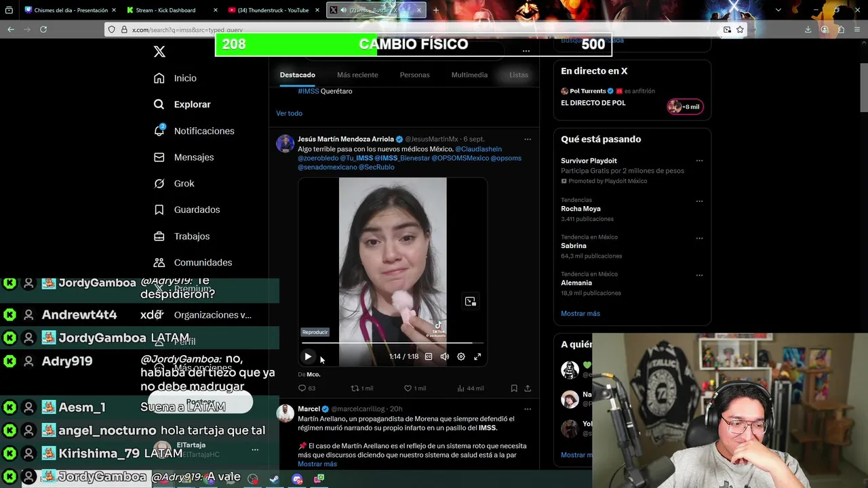
Task: Mute the video volume
Action: click(x=445, y=357)
